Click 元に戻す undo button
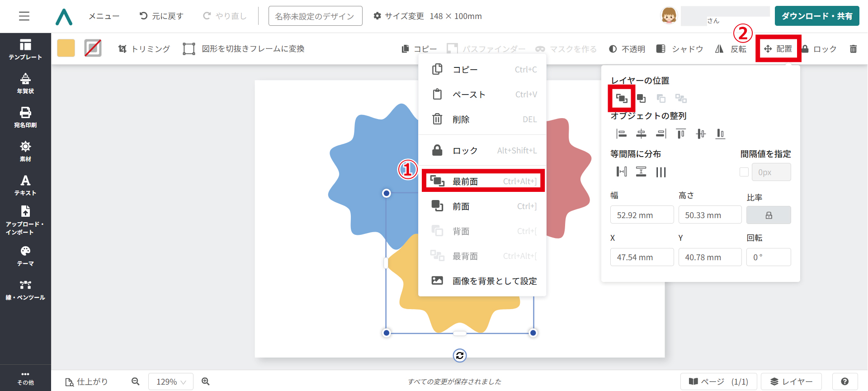This screenshot has width=868, height=391. click(161, 16)
